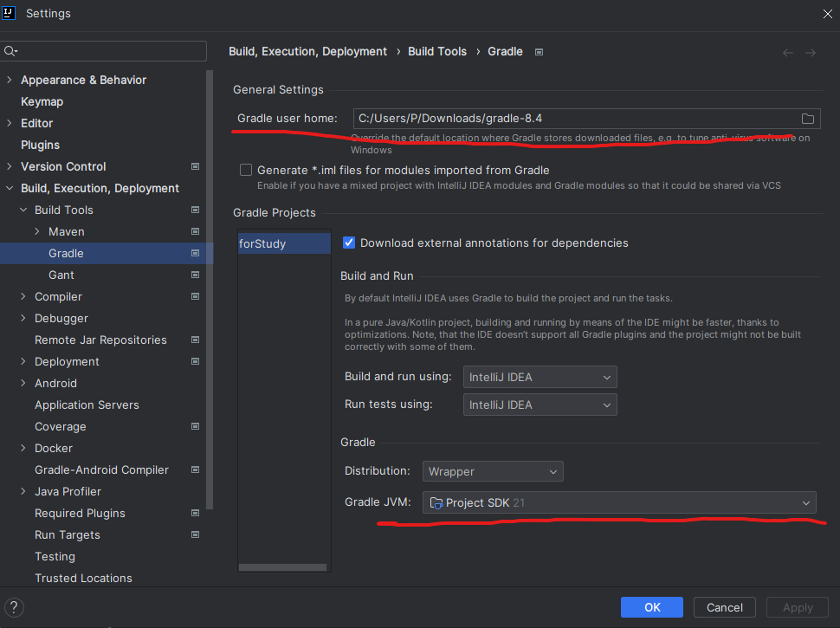840x628 pixels.
Task: Click OK to confirm settings
Action: point(652,607)
